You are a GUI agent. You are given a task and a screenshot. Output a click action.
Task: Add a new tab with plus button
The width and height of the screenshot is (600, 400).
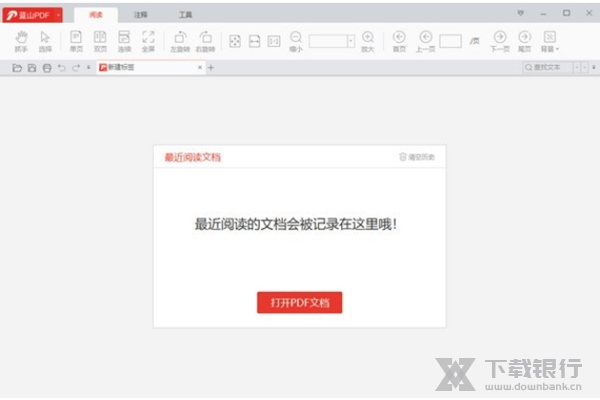pyautogui.click(x=211, y=68)
